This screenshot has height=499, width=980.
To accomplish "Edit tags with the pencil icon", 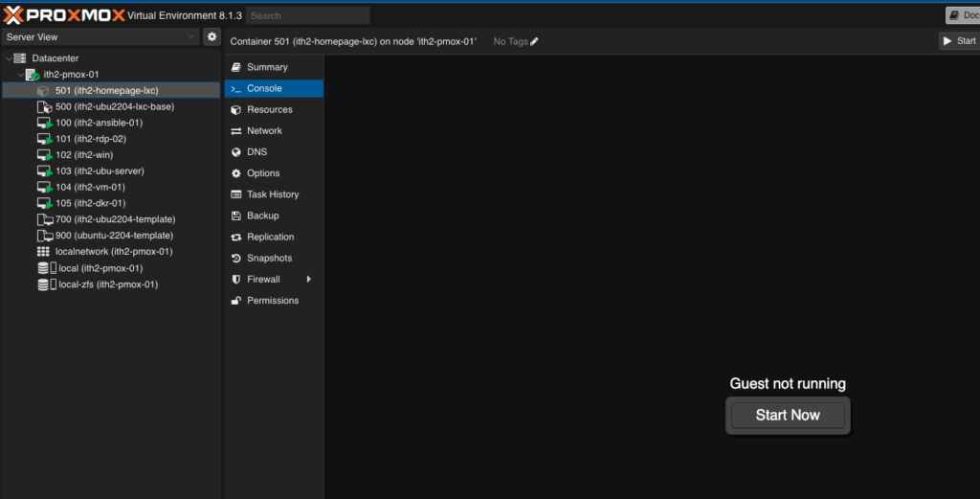I will pyautogui.click(x=534, y=41).
